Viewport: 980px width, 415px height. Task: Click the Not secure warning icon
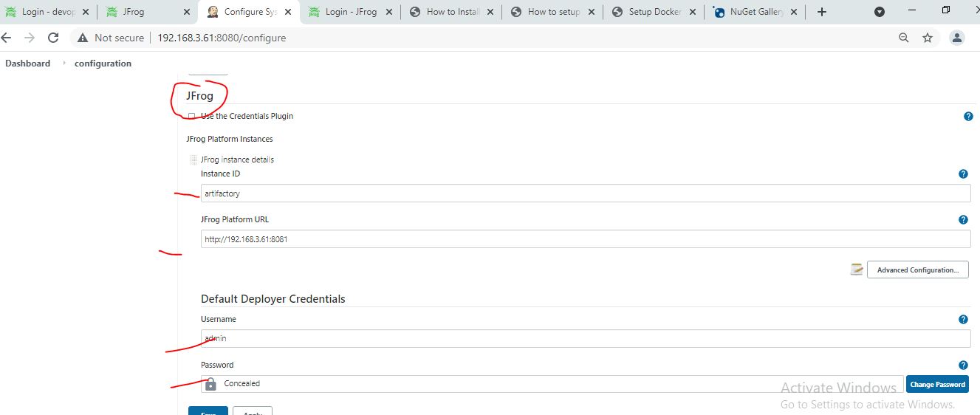(x=81, y=38)
